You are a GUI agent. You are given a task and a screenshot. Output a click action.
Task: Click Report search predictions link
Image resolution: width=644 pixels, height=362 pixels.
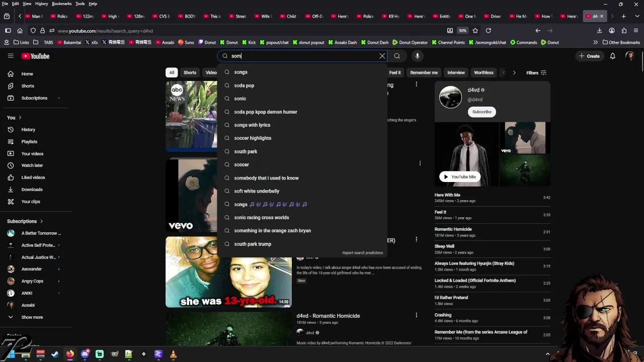coord(362,253)
